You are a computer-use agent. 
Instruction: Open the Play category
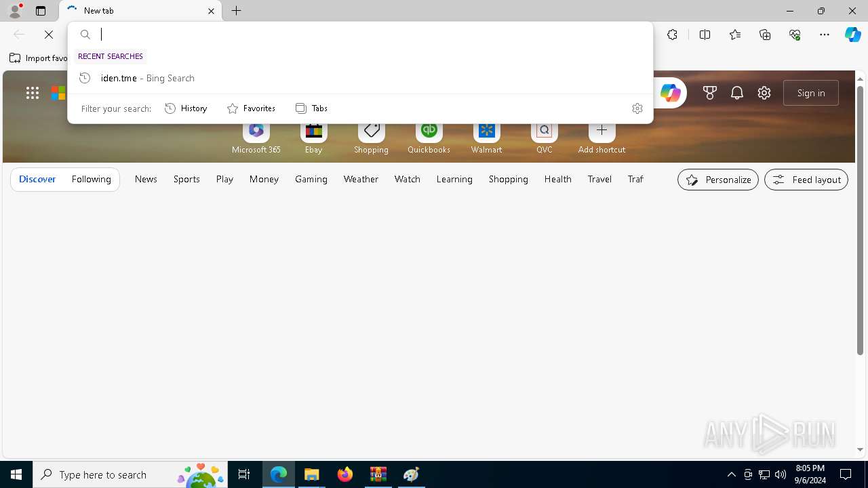point(224,179)
